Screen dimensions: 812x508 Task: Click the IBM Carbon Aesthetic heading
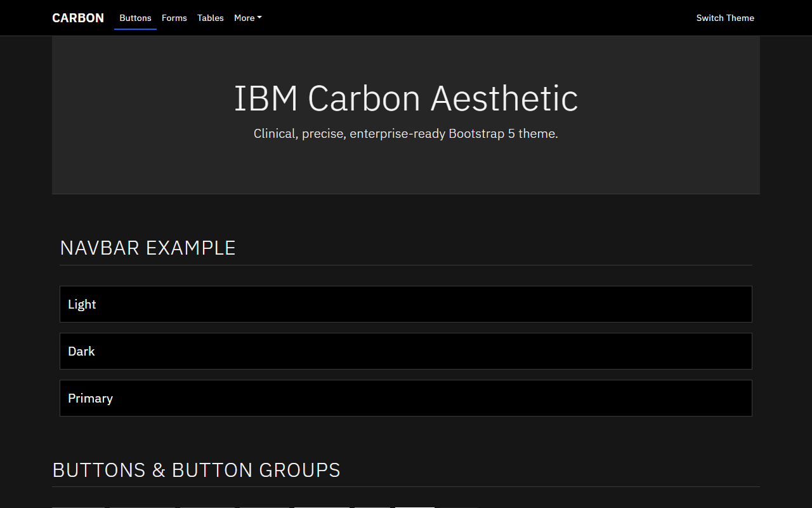coord(406,98)
